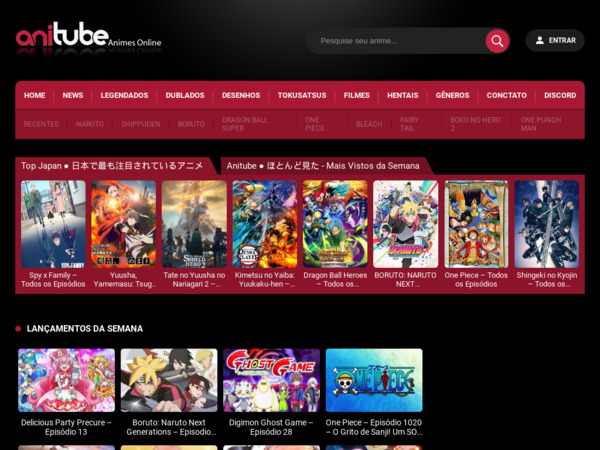Open the TOKUSATSUS menu item
The width and height of the screenshot is (600, 450).
point(302,95)
